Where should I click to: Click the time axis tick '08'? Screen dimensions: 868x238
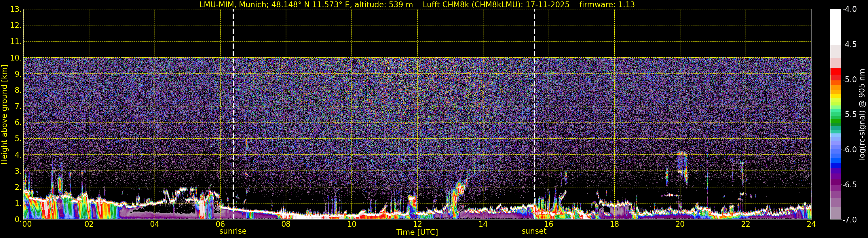coord(286,224)
